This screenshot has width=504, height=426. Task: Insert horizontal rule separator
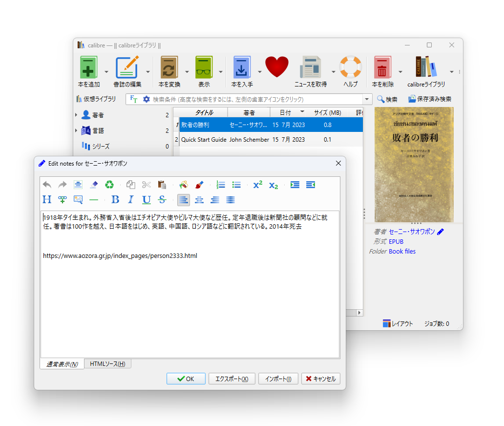click(x=94, y=200)
